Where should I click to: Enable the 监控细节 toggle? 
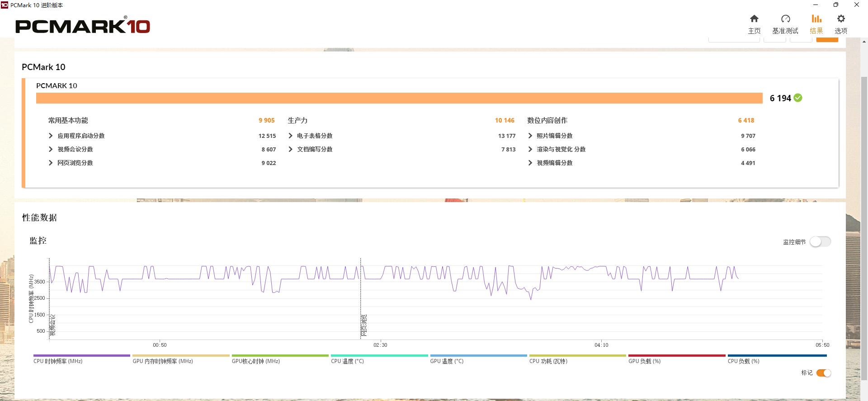coord(820,242)
